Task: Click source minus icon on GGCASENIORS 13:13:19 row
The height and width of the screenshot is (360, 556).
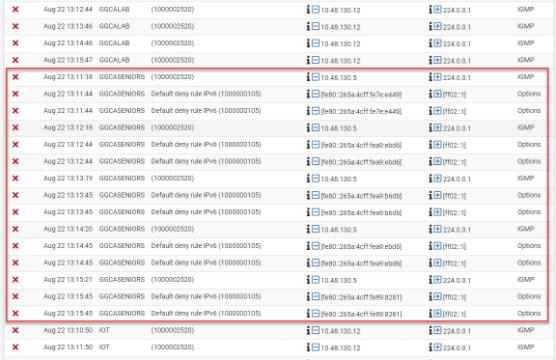Action: coord(316,178)
